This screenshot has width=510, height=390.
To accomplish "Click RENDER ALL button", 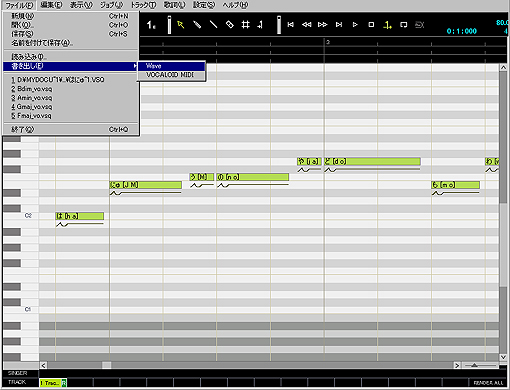I will coord(488,383).
